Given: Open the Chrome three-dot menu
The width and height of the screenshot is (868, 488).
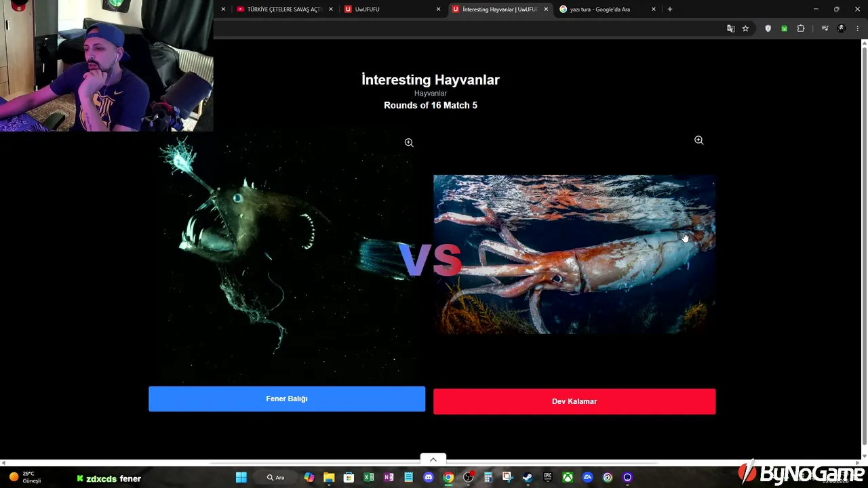Looking at the screenshot, I should coord(857,28).
